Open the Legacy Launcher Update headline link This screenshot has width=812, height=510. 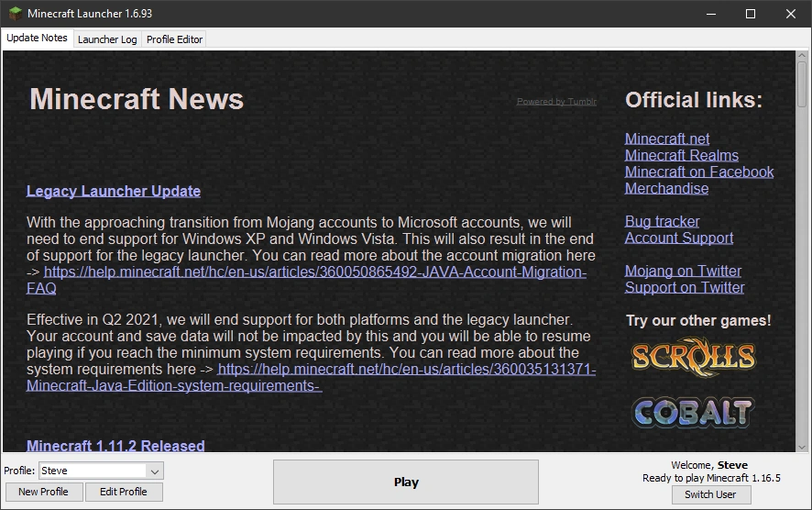pos(114,191)
